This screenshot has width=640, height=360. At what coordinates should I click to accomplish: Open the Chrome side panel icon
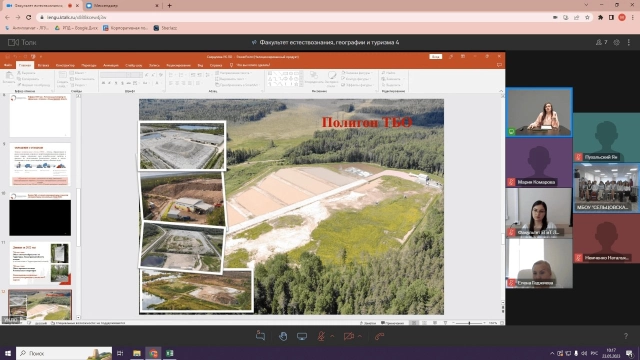pos(611,18)
